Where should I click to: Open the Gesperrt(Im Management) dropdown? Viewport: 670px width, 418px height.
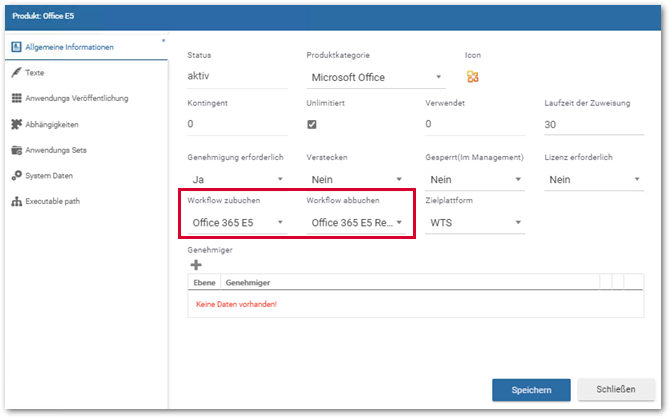coord(475,180)
